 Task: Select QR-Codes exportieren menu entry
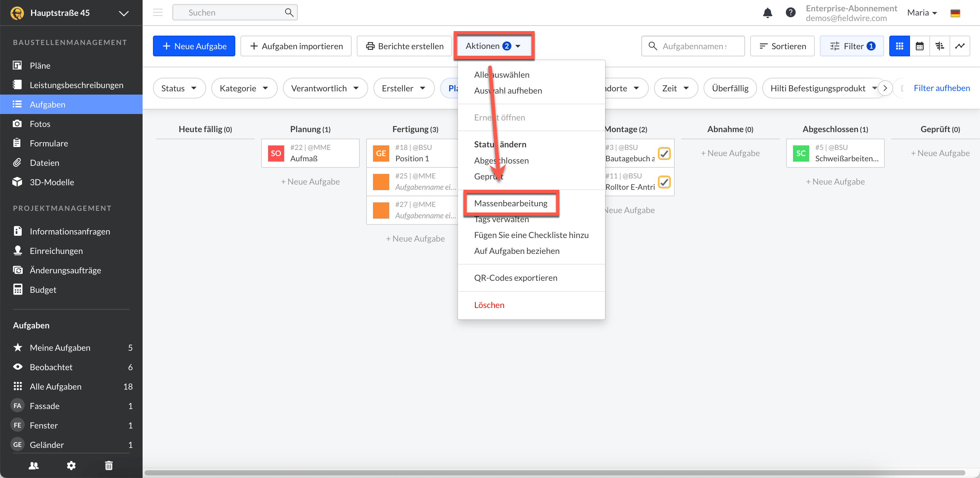(516, 278)
